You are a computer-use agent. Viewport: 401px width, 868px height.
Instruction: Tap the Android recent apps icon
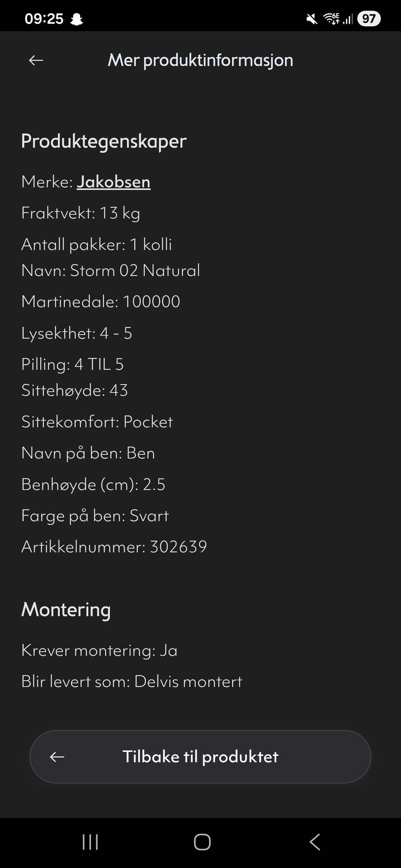click(90, 842)
